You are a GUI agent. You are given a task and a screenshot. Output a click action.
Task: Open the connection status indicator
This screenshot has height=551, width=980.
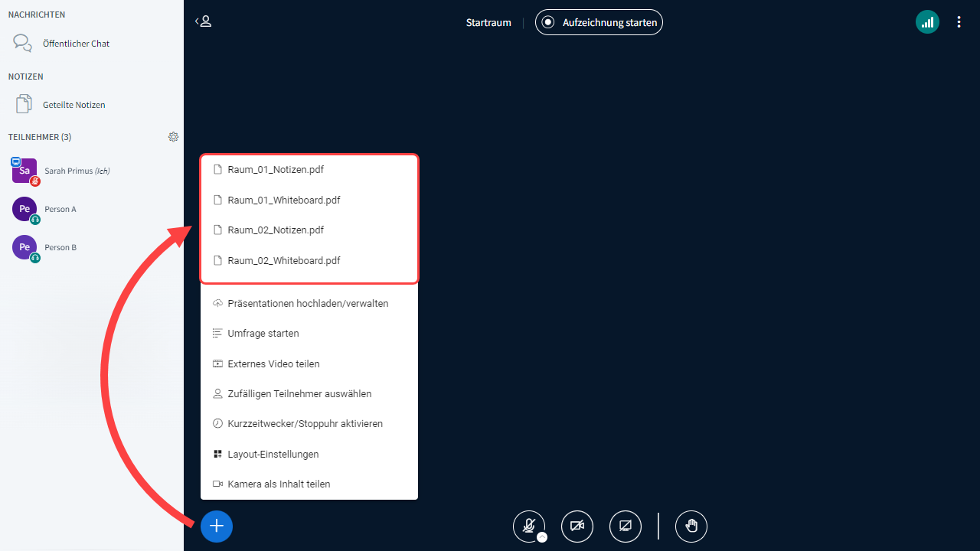(x=927, y=22)
